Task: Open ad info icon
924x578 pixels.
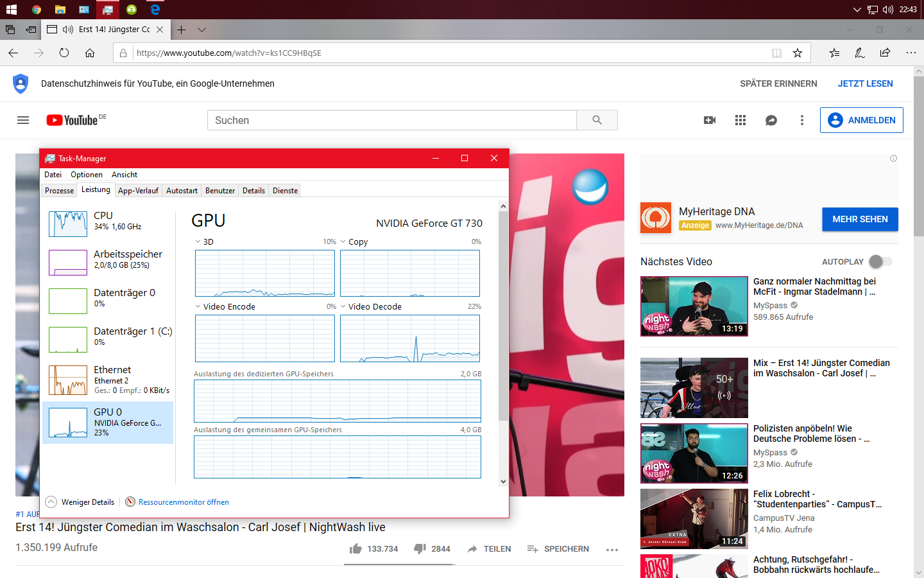Action: 893,158
